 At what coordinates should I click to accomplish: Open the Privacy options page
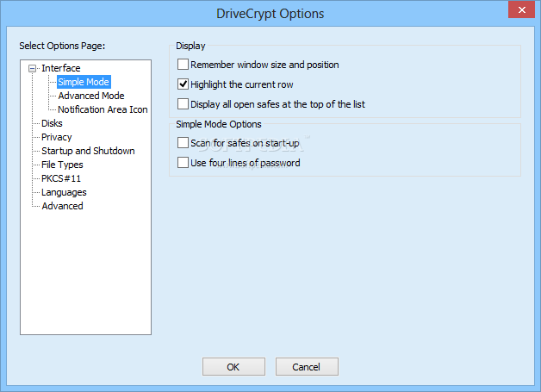(56, 137)
